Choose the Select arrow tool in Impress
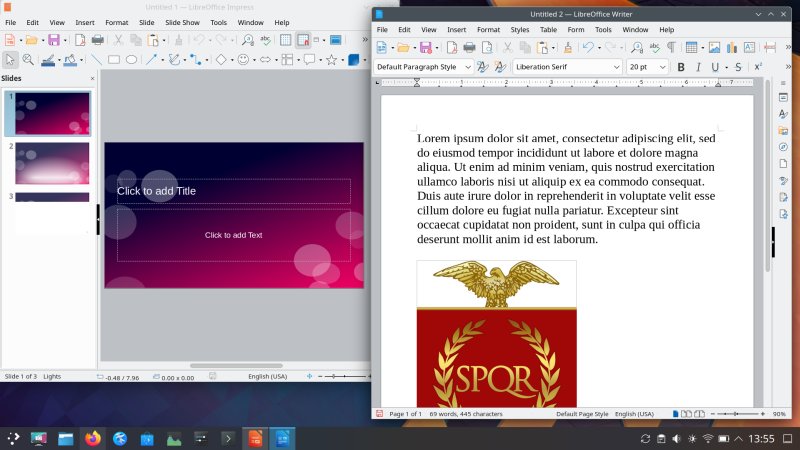 click(10, 60)
